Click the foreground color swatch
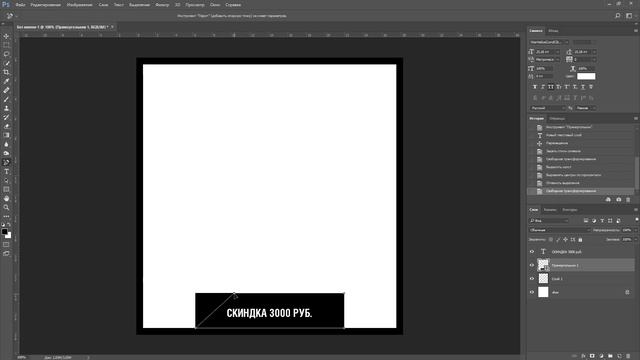 pos(4,232)
